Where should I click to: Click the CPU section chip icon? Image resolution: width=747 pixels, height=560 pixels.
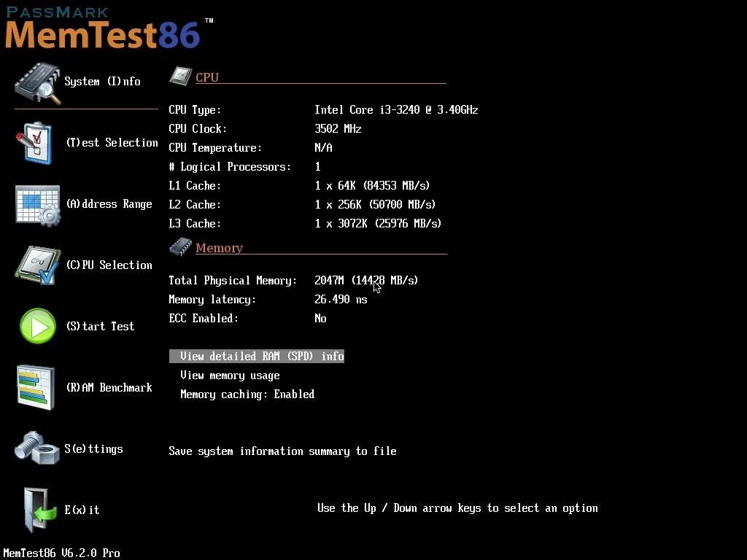click(x=181, y=76)
